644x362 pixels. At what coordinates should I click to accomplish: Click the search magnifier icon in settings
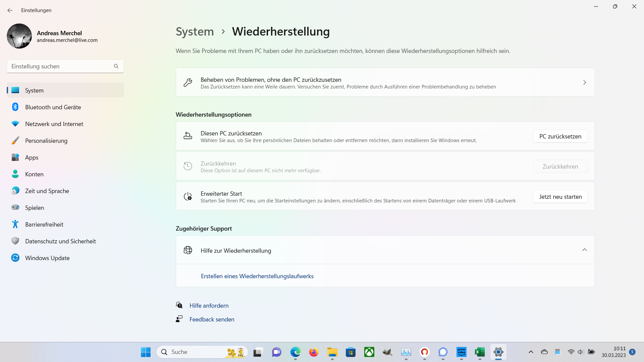point(116,66)
